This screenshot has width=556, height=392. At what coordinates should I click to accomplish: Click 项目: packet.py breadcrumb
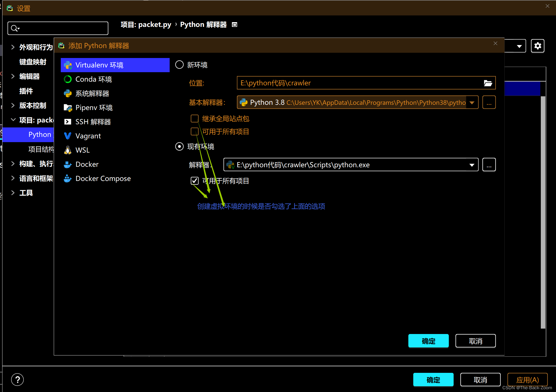pyautogui.click(x=146, y=25)
